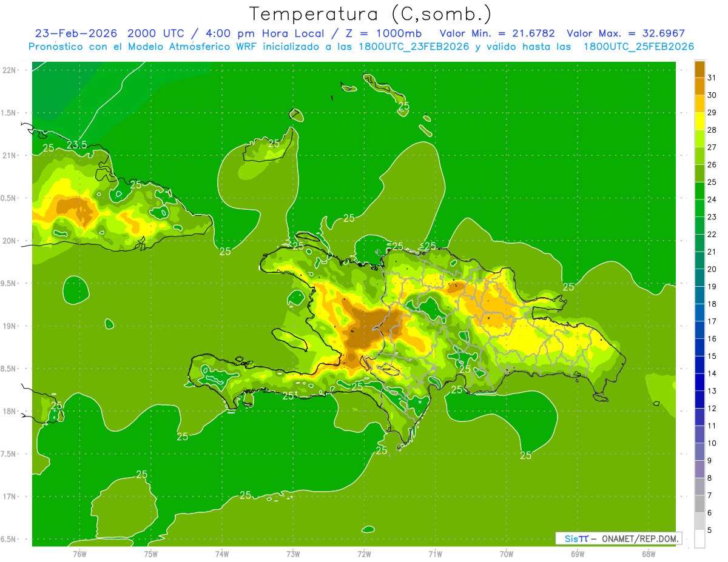The width and height of the screenshot is (728, 562).
Task: Click the "1800UTC_25FEB2026" valid-until time
Action: pos(639,47)
